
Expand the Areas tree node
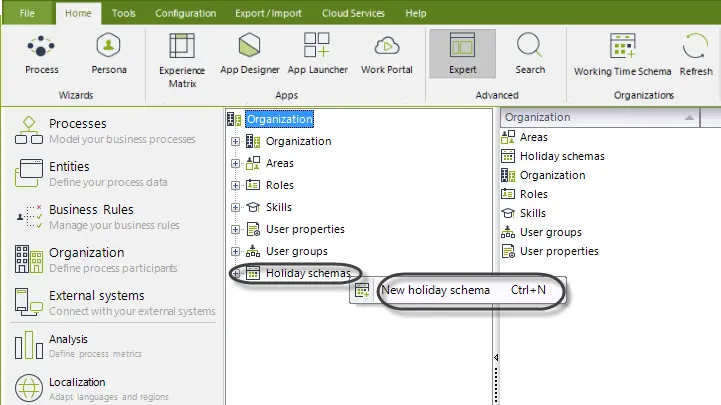click(x=235, y=163)
